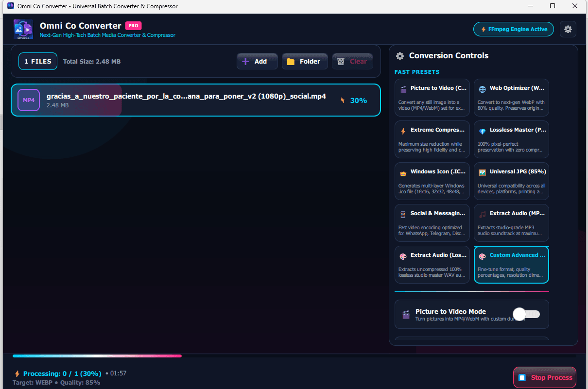Select the gracias_a_nuestro_paciente mp4 file row
Viewport: 588px width, 389px height.
(x=196, y=100)
